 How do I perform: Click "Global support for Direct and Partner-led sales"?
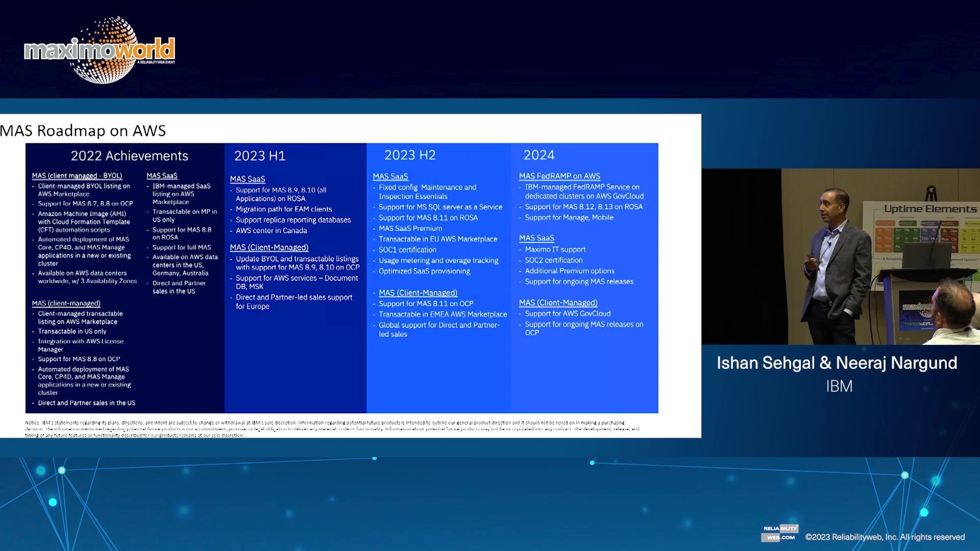click(439, 330)
